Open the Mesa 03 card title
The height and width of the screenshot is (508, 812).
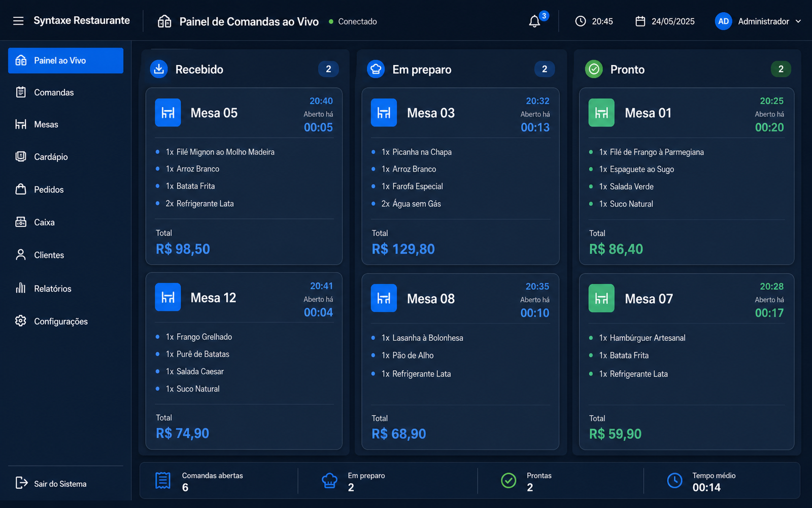[x=431, y=113]
